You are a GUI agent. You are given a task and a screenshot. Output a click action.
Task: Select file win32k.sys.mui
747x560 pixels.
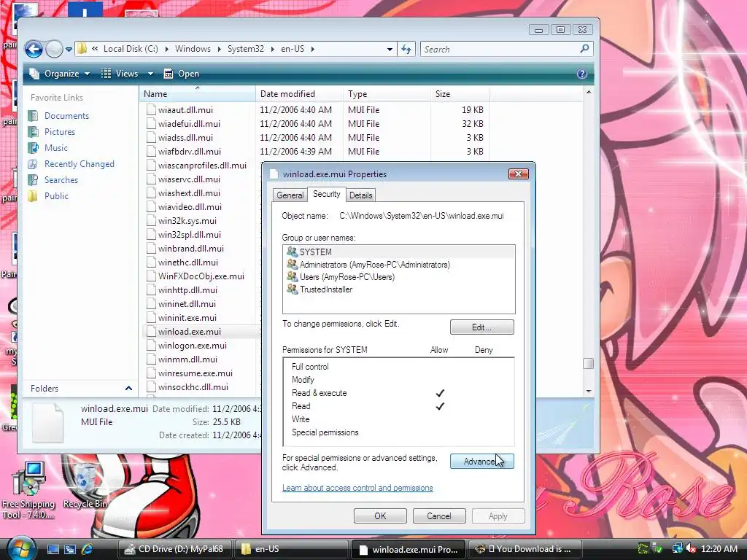[x=187, y=221]
